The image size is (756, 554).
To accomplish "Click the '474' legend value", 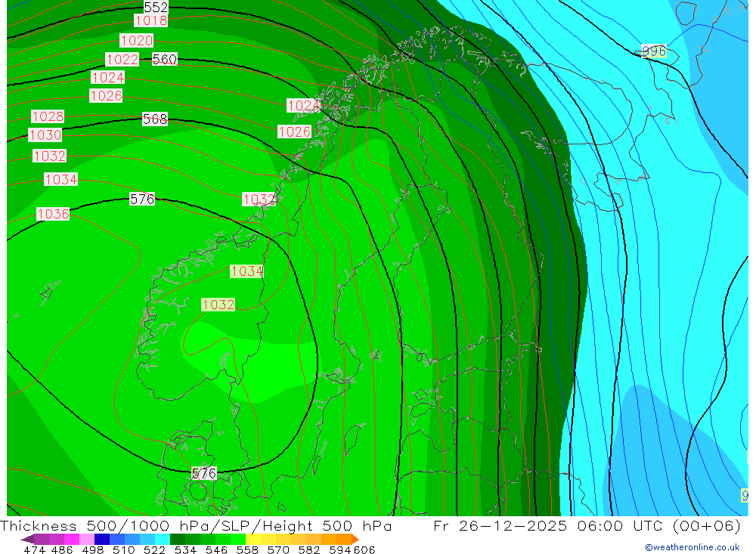I will 34,550.
